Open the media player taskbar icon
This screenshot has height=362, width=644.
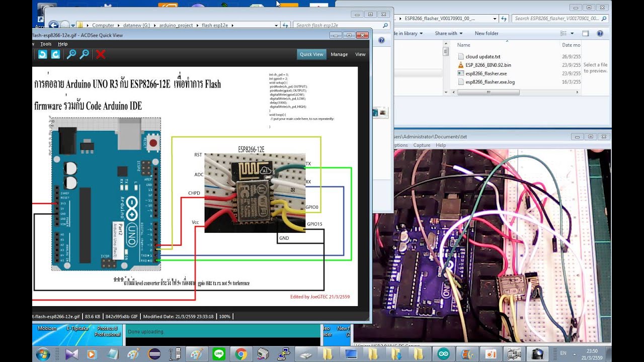tap(92, 354)
